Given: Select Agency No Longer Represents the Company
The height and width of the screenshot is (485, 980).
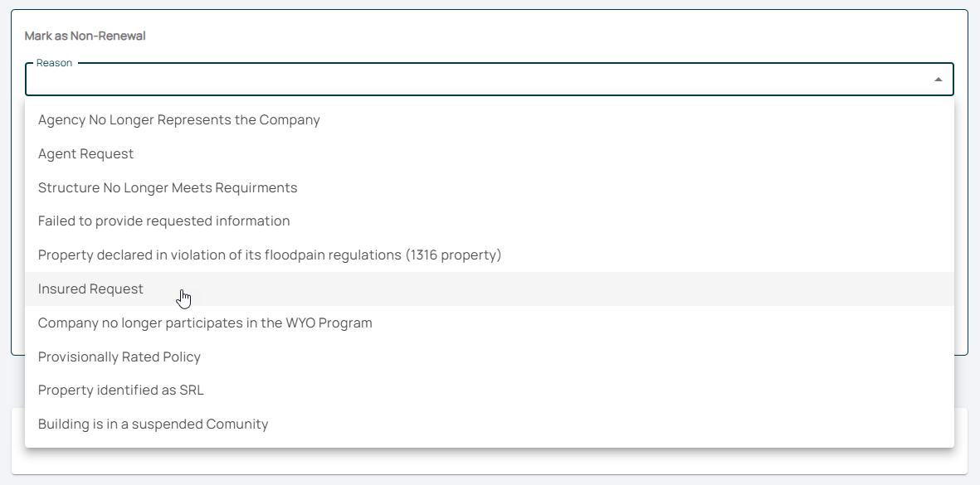Looking at the screenshot, I should (x=178, y=119).
